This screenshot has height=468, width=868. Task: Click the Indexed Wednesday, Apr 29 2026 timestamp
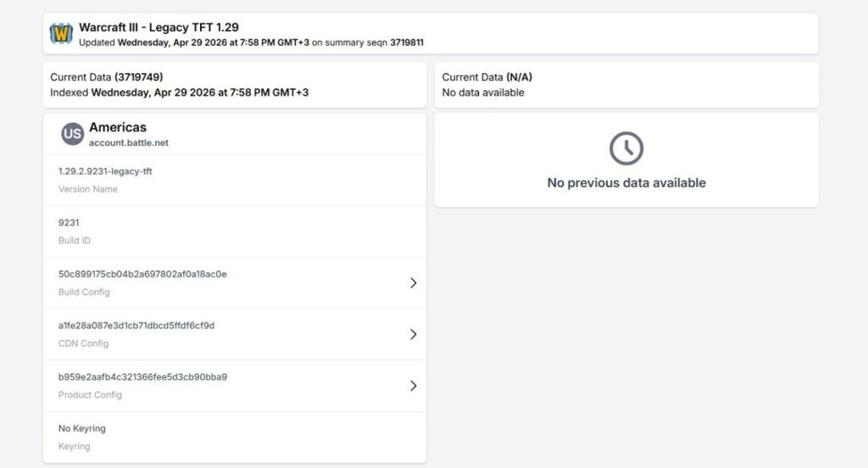pos(179,92)
